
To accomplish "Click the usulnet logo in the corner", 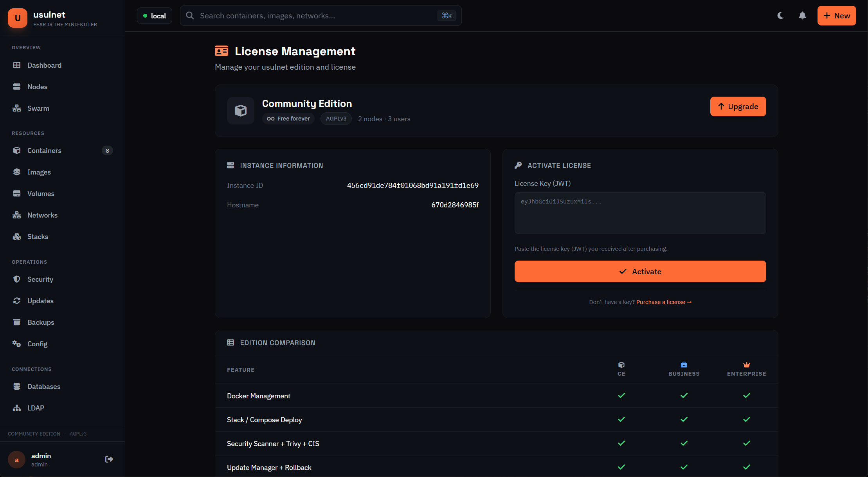I will 18,18.
